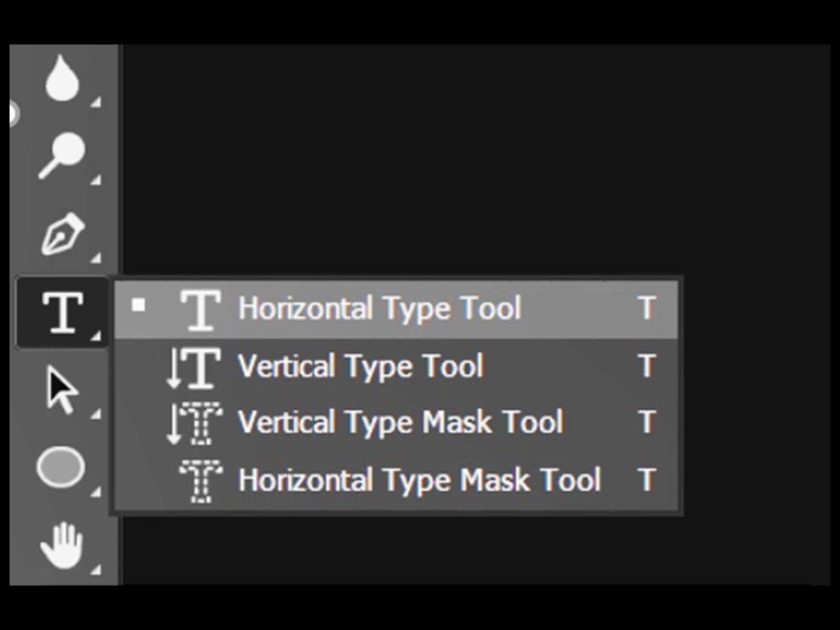Select the Ellipse shape tool
The image size is (840, 630).
61,468
